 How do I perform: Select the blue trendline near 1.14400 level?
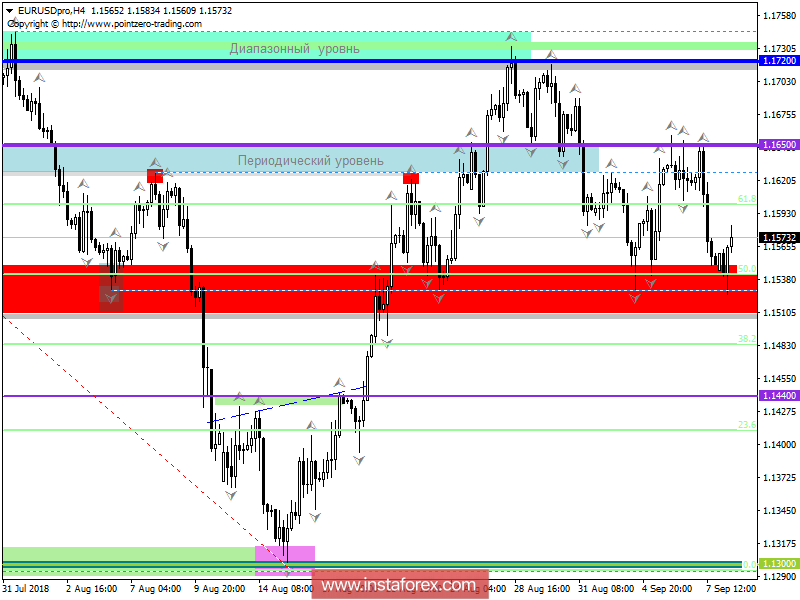click(x=287, y=405)
